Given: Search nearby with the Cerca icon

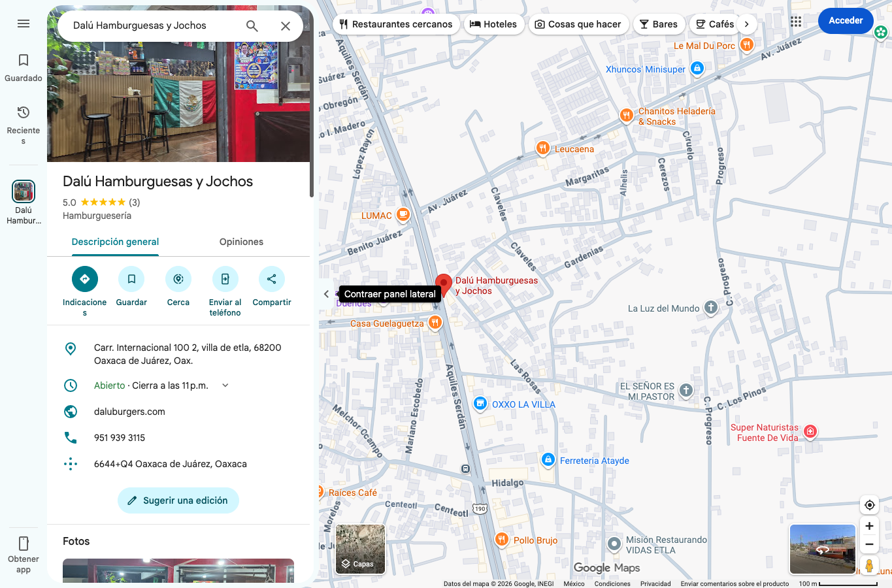Looking at the screenshot, I should [x=178, y=279].
